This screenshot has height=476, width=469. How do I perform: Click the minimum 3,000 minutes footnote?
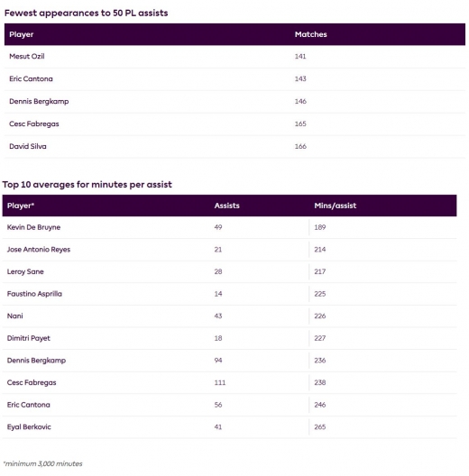click(x=42, y=464)
